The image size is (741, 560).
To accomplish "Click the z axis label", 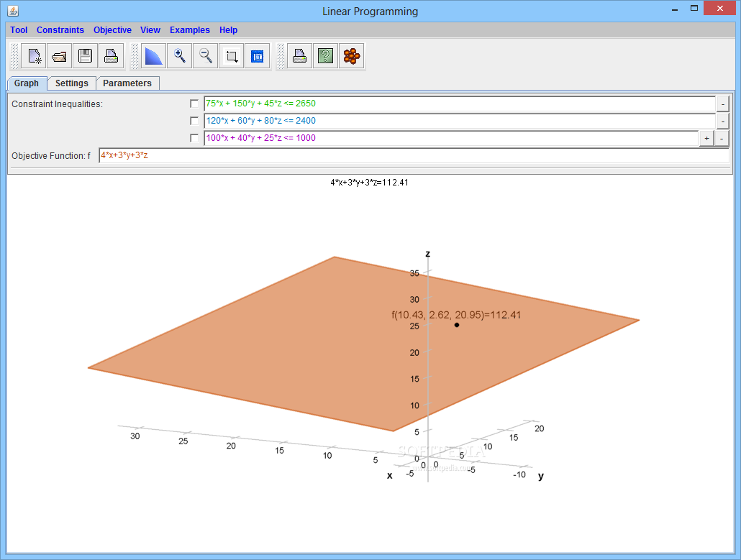I will [x=427, y=254].
